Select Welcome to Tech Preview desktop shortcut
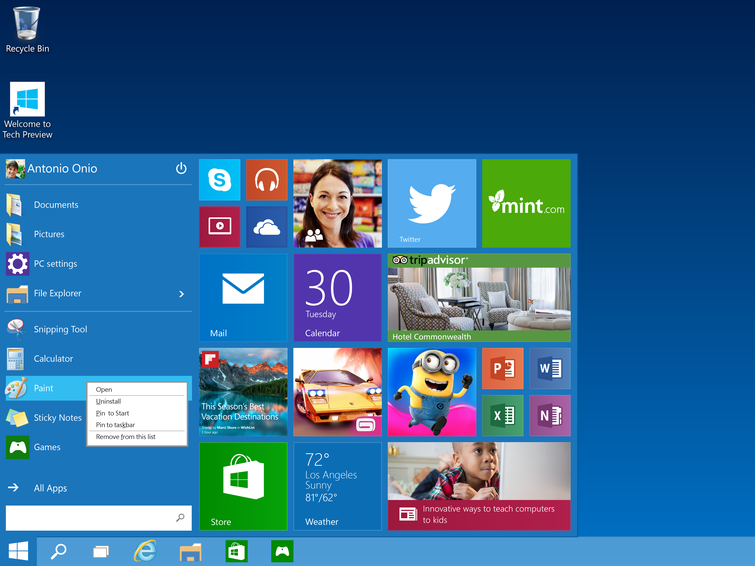Image resolution: width=755 pixels, height=566 pixels. (x=27, y=111)
